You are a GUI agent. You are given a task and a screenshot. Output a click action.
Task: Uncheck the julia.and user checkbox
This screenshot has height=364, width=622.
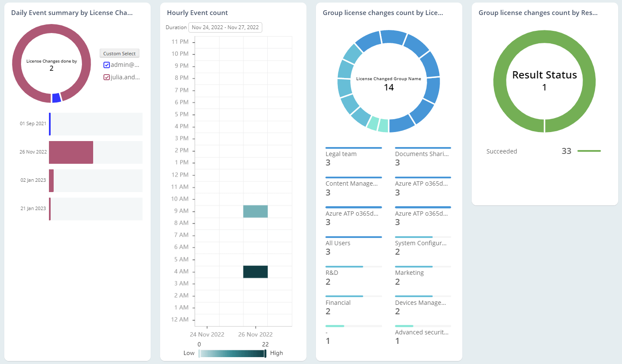pos(107,78)
